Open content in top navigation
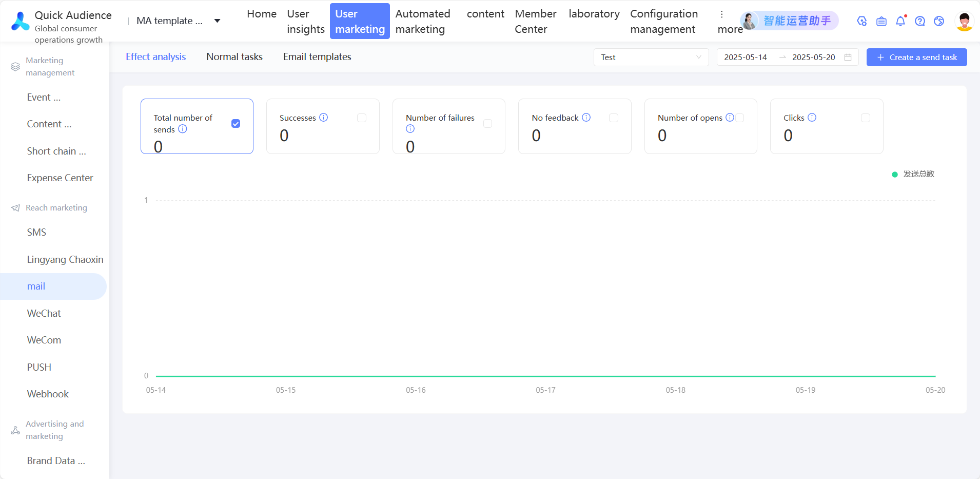The width and height of the screenshot is (980, 479). tap(485, 14)
